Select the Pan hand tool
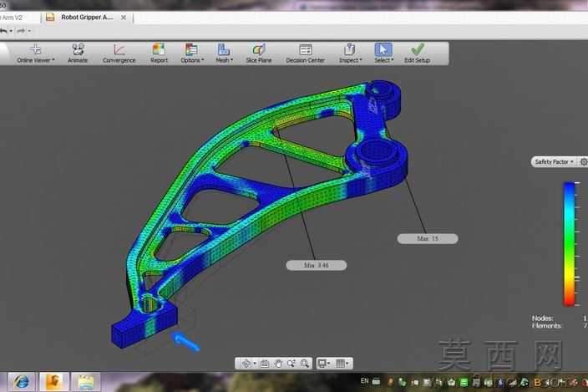 (x=278, y=363)
